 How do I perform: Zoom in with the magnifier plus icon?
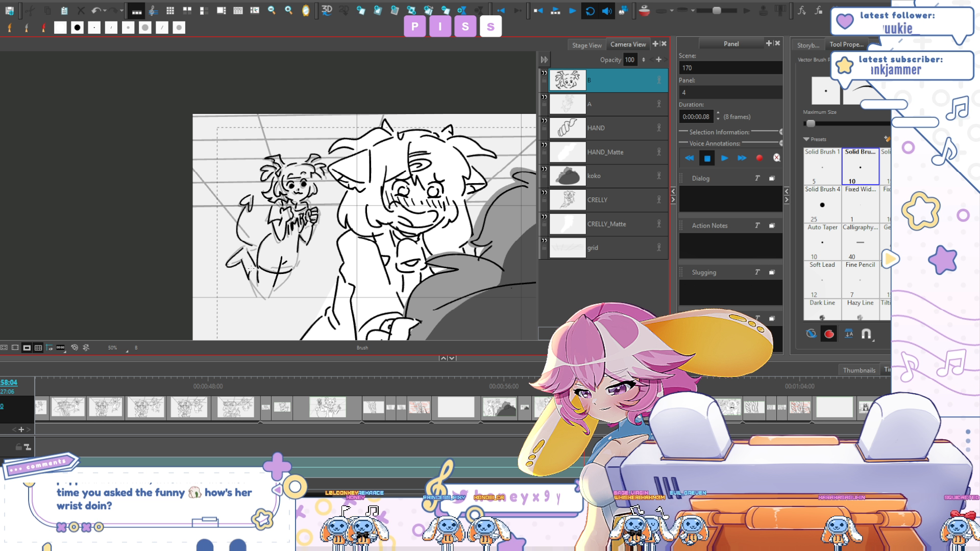pos(288,10)
